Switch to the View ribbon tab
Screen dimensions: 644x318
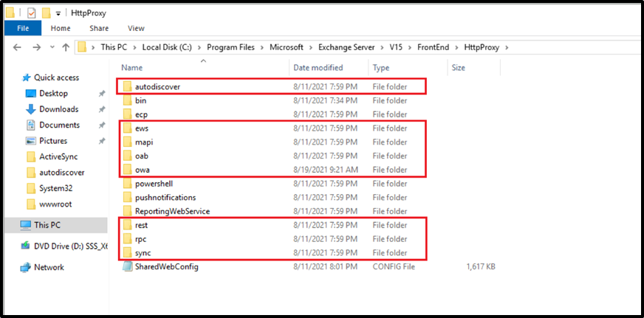click(x=136, y=28)
